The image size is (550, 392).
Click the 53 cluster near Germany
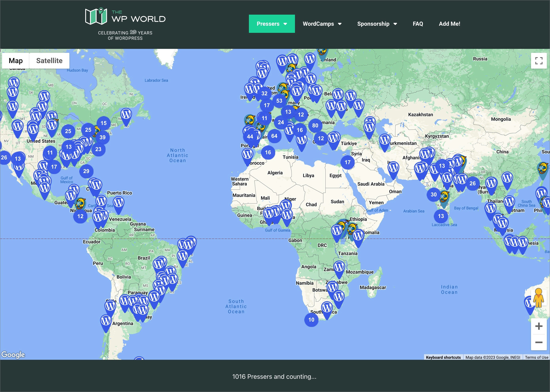point(279,101)
